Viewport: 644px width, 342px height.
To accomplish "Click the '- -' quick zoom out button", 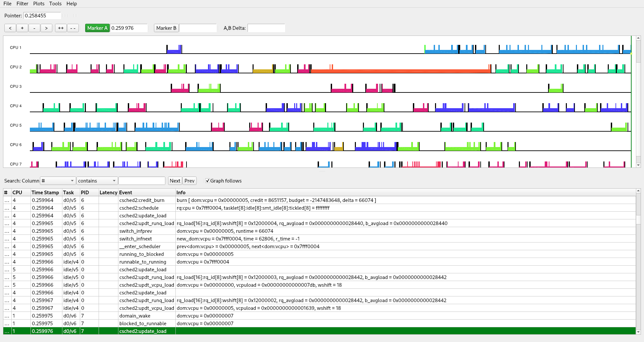I will tap(73, 28).
